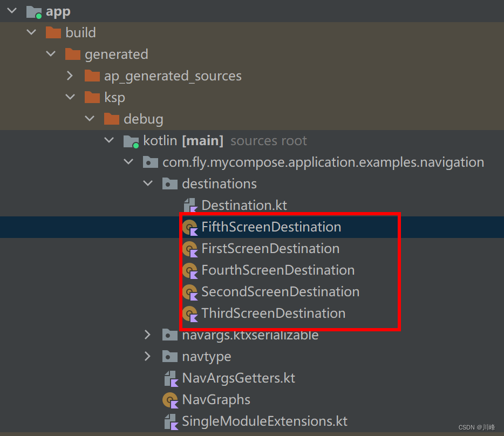Open NavGraphs object

(216, 400)
